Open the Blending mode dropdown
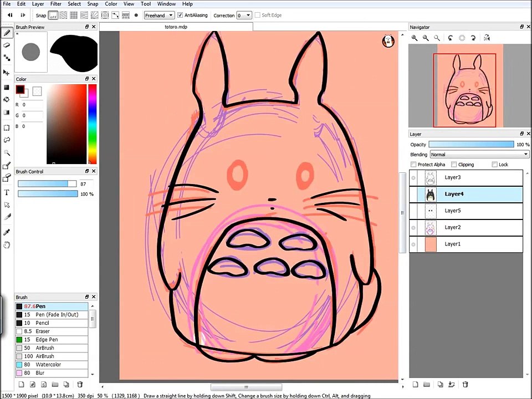 479,155
